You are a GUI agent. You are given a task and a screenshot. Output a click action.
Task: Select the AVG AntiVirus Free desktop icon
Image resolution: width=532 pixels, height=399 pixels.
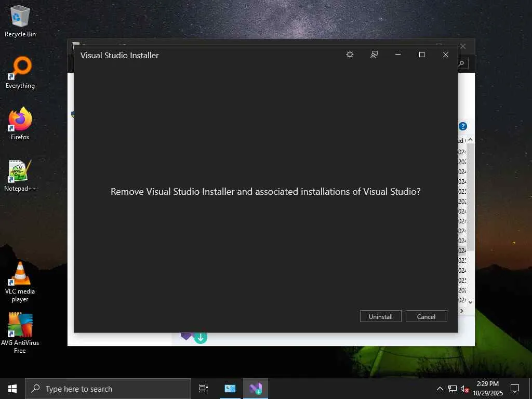tap(20, 333)
